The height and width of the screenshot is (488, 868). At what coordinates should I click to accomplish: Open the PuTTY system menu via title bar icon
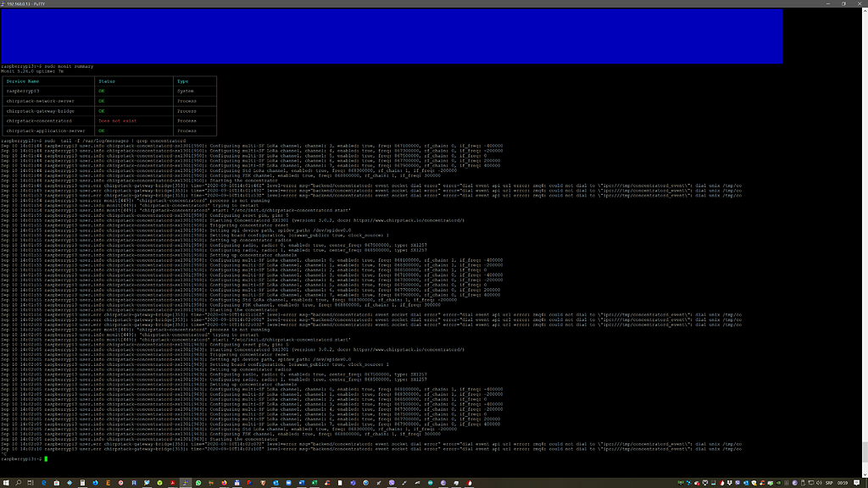pos(3,3)
